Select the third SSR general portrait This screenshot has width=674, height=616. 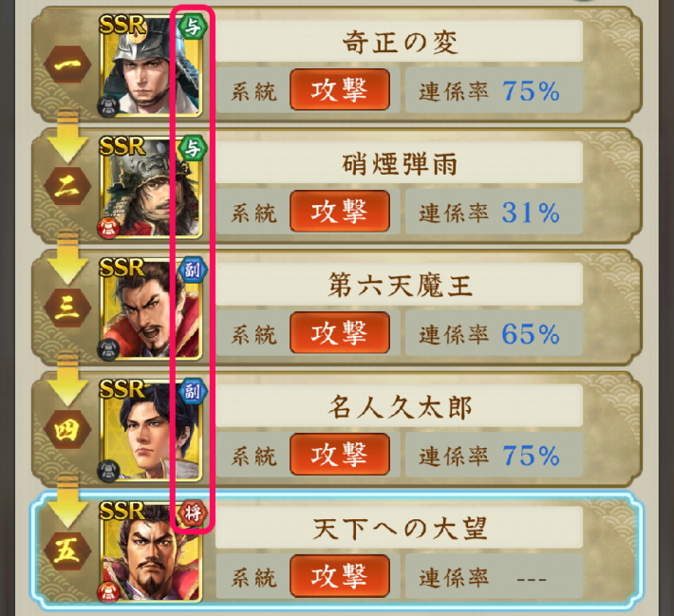coord(150,308)
